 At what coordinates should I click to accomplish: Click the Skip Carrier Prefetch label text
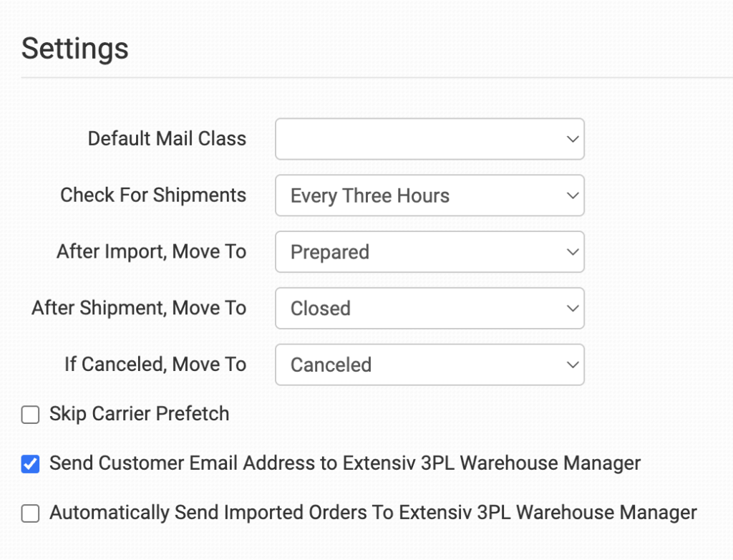pyautogui.click(x=139, y=414)
